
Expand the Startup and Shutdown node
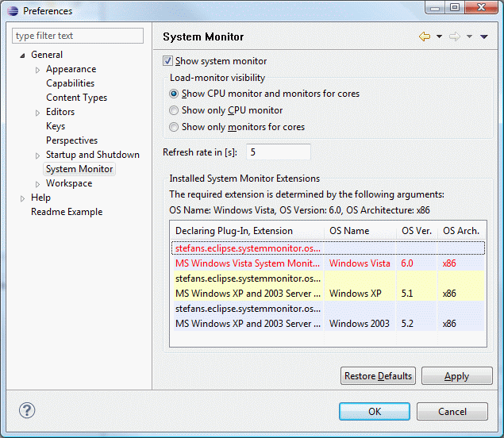[37, 156]
